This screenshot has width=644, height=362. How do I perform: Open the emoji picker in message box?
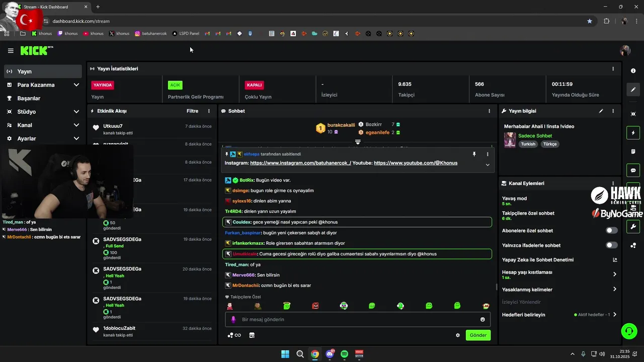click(x=482, y=319)
